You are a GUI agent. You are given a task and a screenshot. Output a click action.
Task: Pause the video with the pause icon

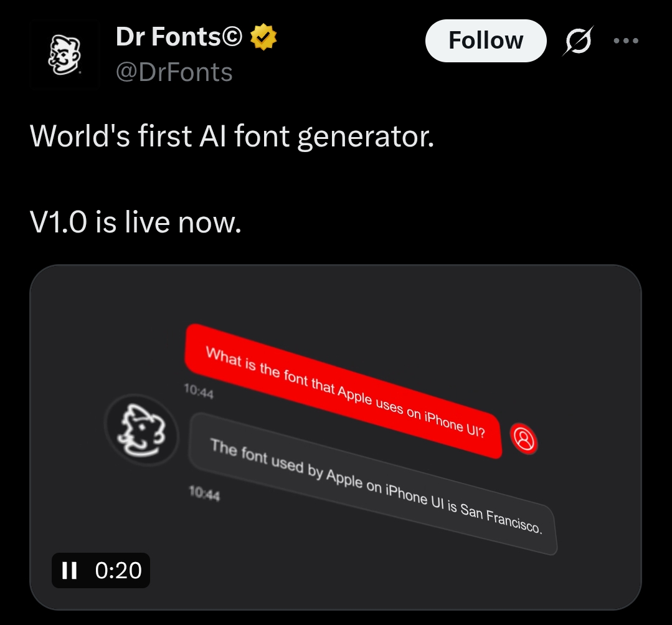click(x=69, y=570)
